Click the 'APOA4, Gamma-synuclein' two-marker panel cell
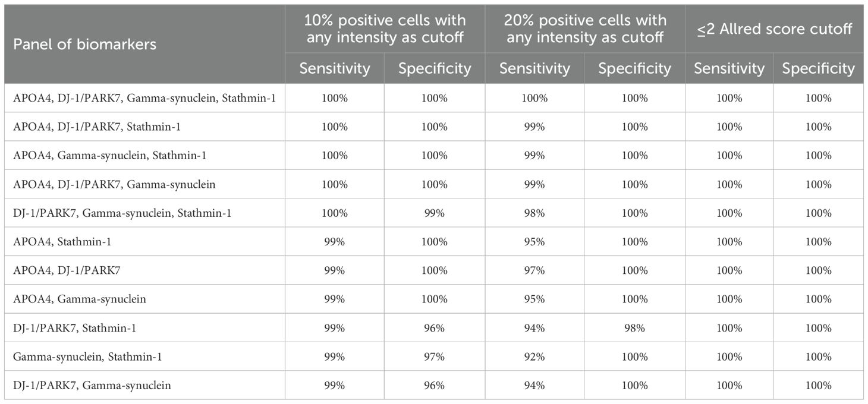The width and height of the screenshot is (868, 404). (x=80, y=299)
